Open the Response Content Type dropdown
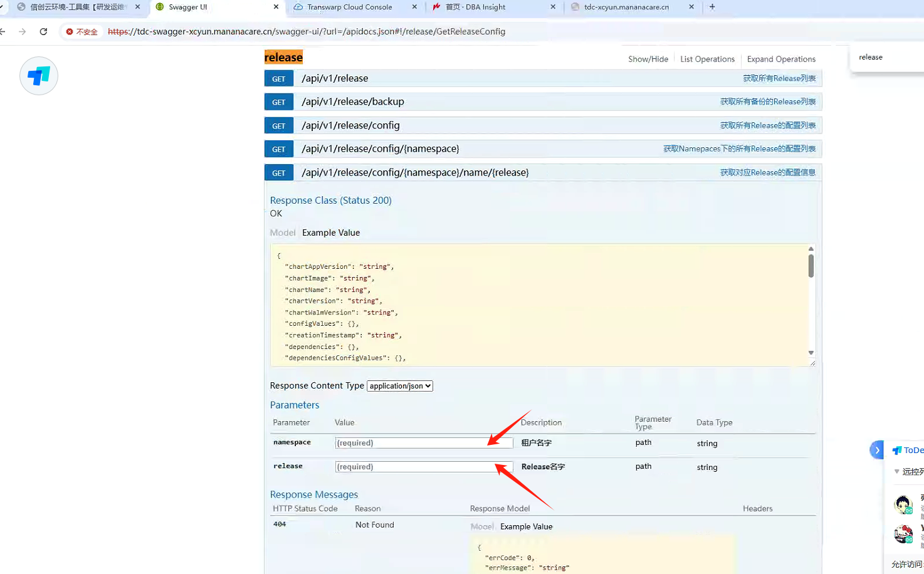This screenshot has height=574, width=924. tap(400, 386)
